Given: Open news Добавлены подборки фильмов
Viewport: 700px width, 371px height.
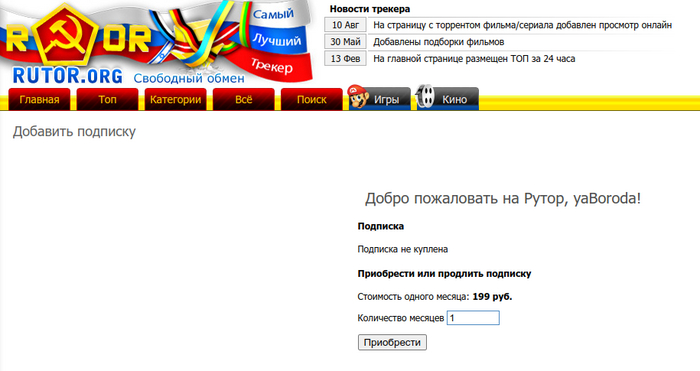Looking at the screenshot, I should (438, 42).
